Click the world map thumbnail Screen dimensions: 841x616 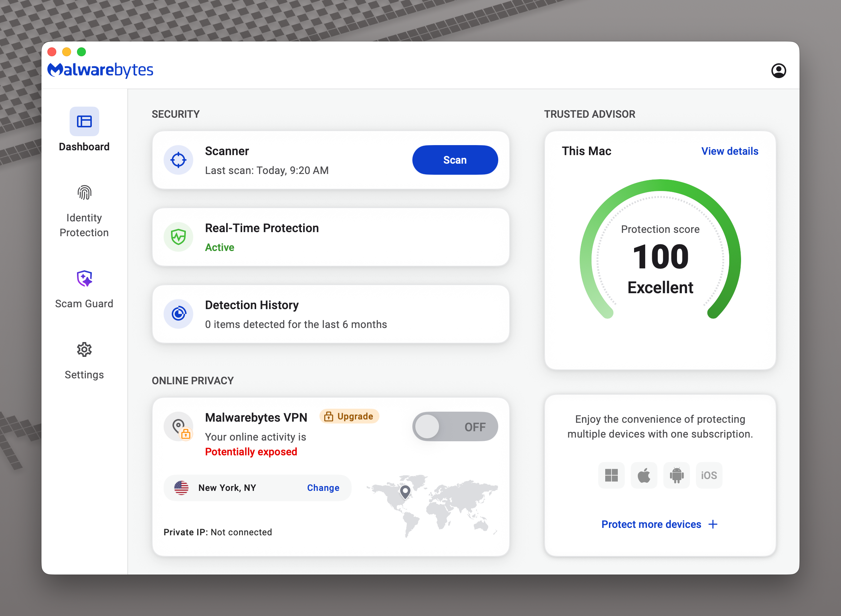coord(432,506)
